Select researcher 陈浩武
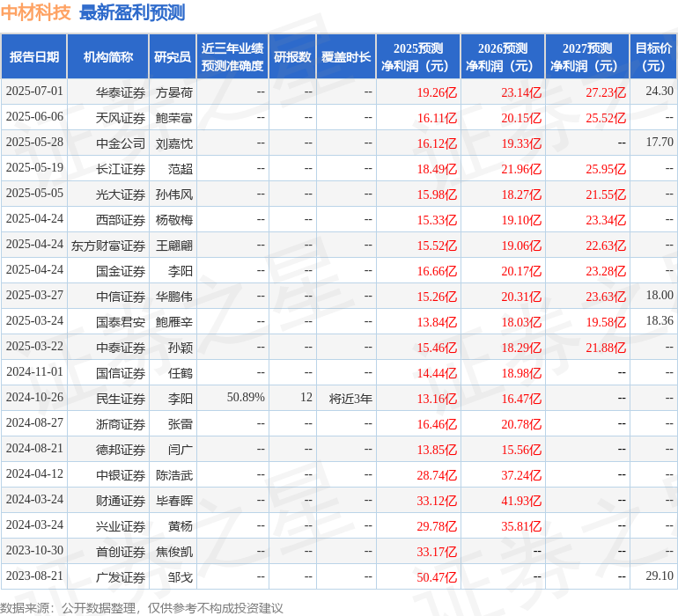The height and width of the screenshot is (616, 678). click(173, 475)
